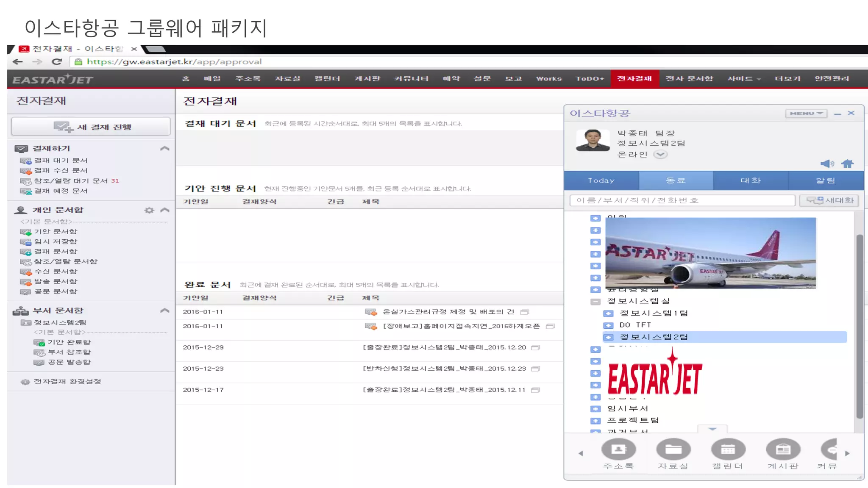Open the 홈 menu

[186, 79]
